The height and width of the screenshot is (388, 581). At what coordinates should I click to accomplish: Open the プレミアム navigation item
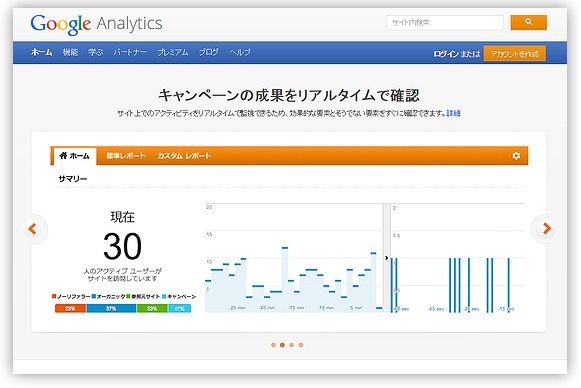pyautogui.click(x=173, y=52)
